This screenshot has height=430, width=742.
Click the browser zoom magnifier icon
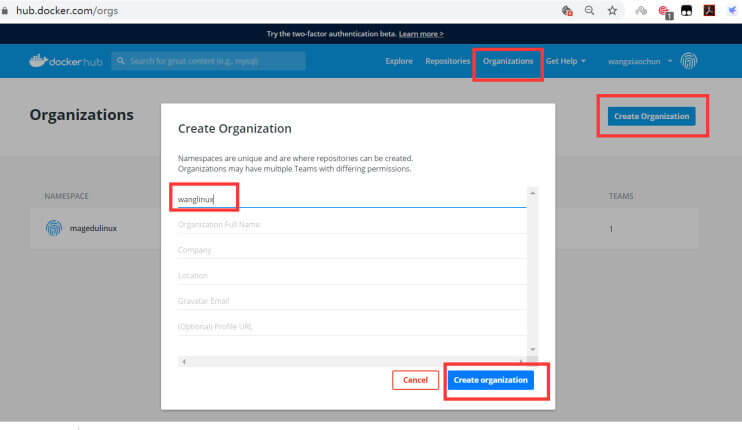[x=589, y=10]
